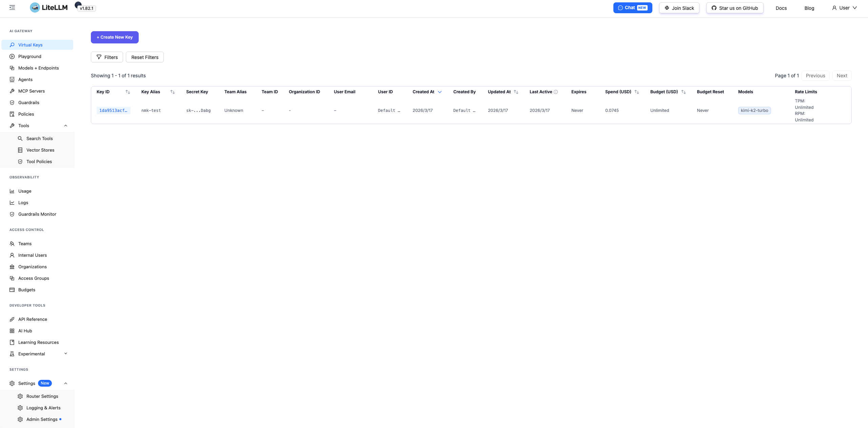Open key ID 1da9513acf link

click(x=113, y=111)
